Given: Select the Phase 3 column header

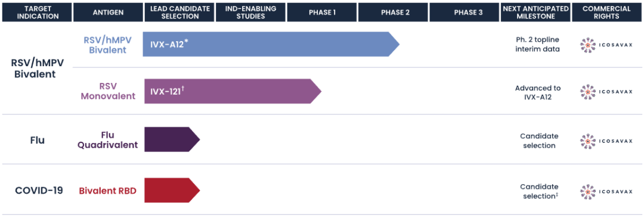Looking at the screenshot, I should pos(465,13).
